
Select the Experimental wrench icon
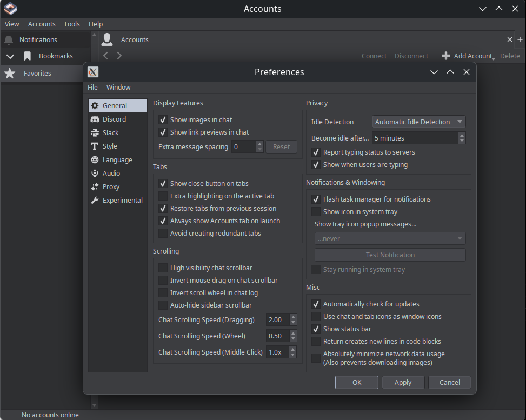(x=95, y=201)
